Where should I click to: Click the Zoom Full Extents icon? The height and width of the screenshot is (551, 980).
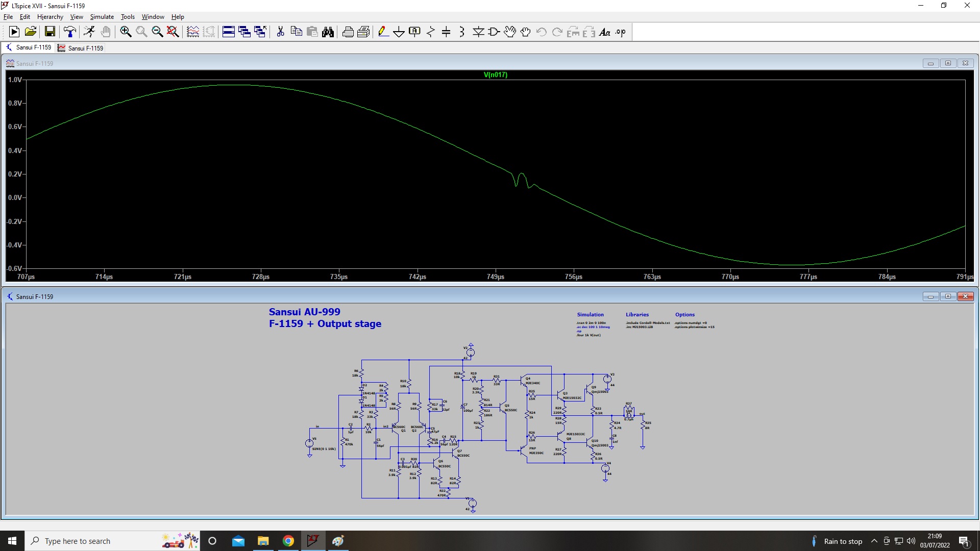[x=173, y=32]
